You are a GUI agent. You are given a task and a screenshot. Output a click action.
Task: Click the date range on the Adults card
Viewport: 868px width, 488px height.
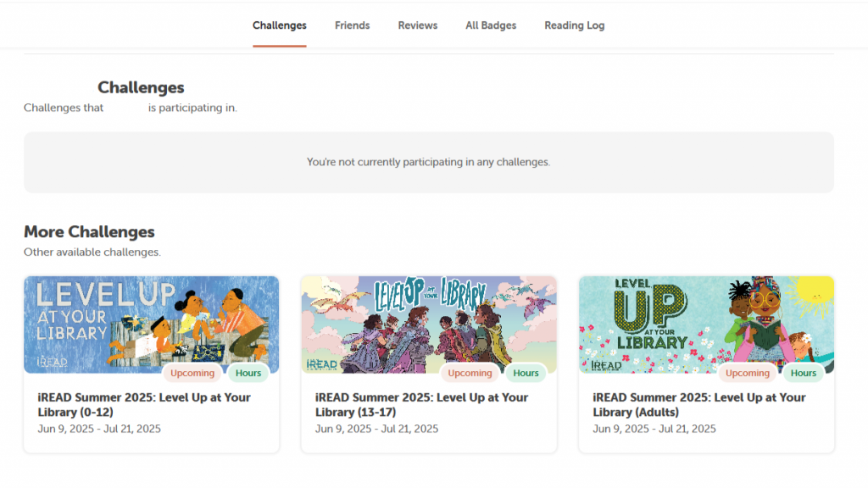tap(654, 429)
